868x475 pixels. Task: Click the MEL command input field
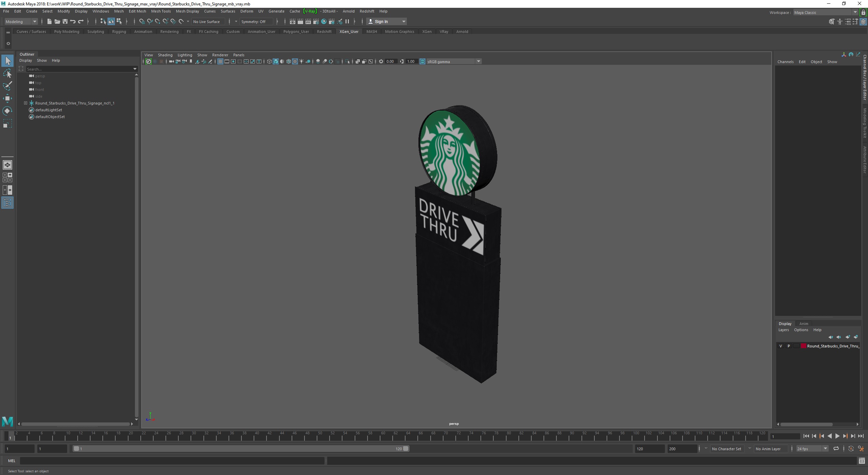tap(172, 461)
